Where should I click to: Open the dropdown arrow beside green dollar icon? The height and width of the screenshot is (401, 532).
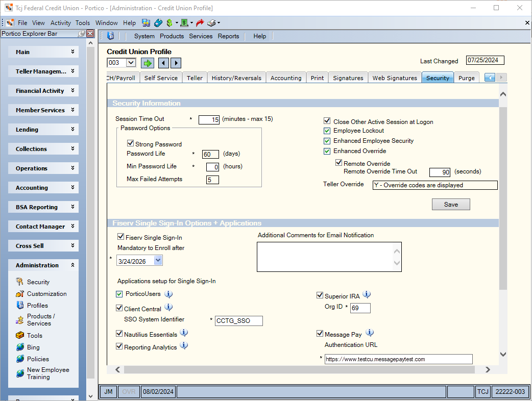pyautogui.click(x=177, y=23)
